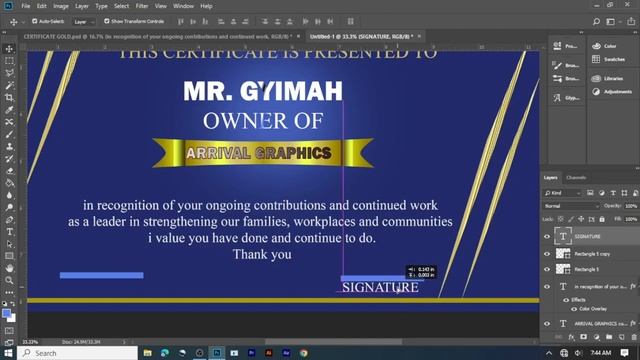Delete layer trash icon
Viewport: 640px width, 360px height.
[634, 337]
